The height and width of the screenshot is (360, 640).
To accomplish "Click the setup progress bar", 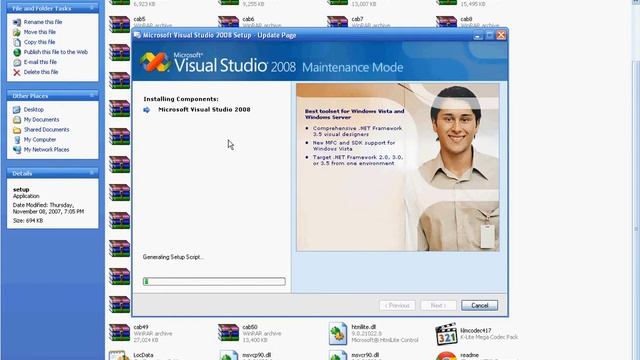I will 214,281.
